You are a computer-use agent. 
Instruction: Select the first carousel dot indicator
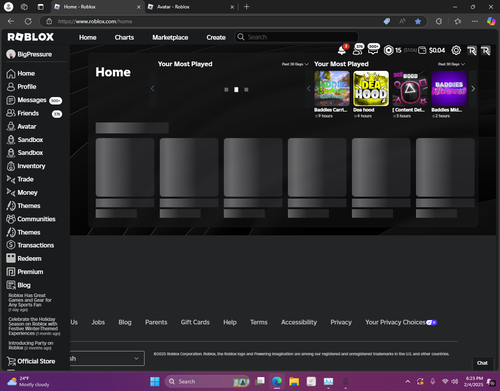pos(226,90)
